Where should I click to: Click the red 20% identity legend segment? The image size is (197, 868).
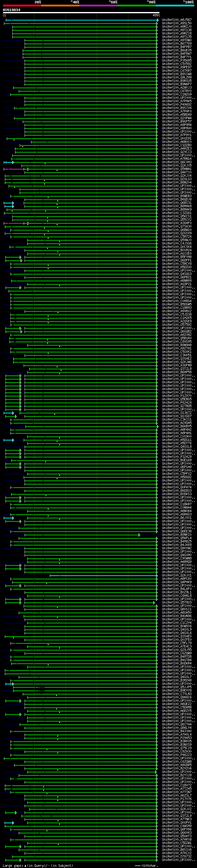point(22,6)
